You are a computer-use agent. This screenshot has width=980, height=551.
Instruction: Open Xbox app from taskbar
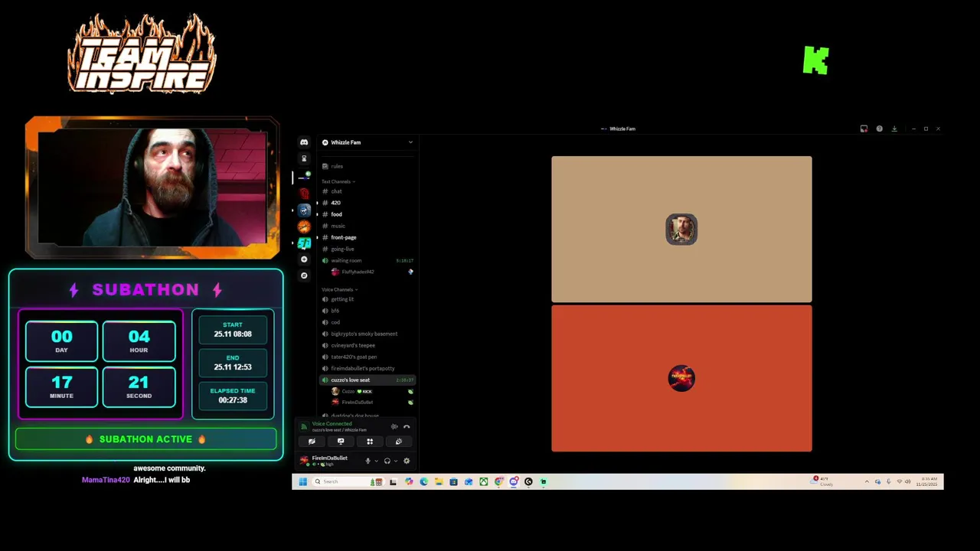(x=484, y=481)
